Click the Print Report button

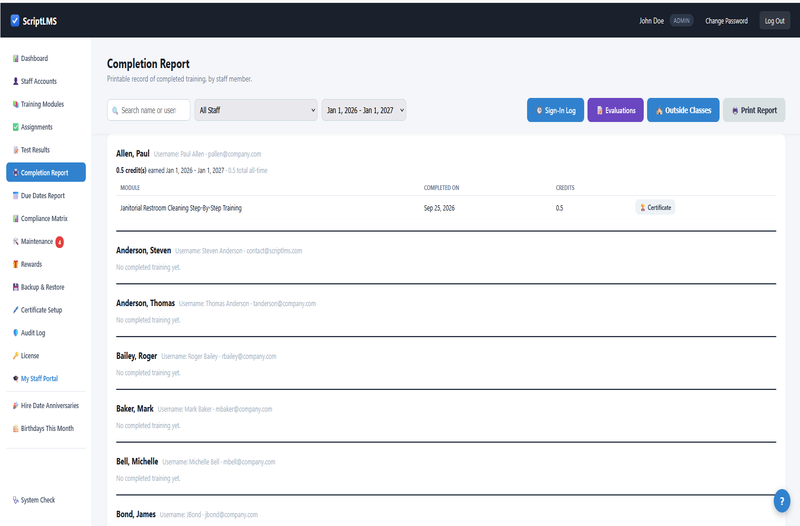[754, 110]
